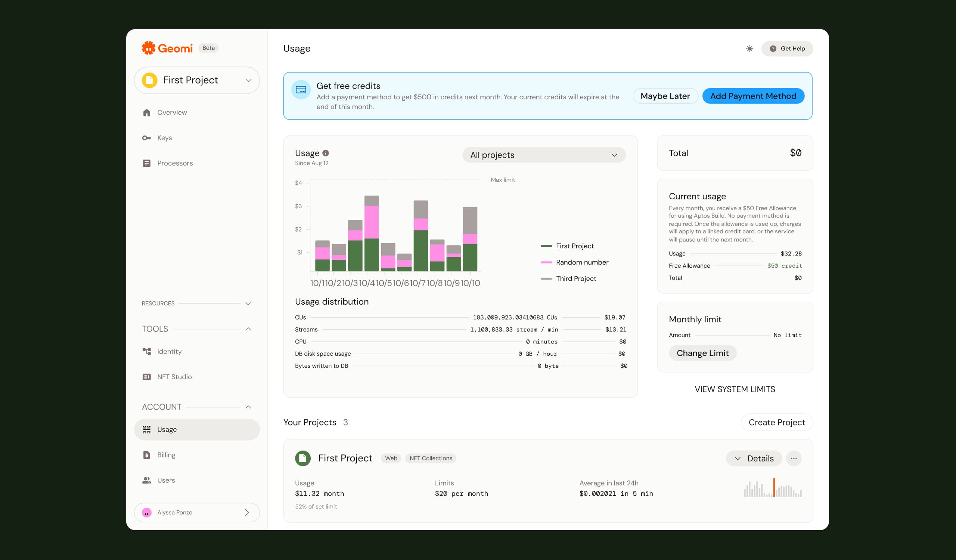Viewport: 956px width, 560px height.
Task: Open the Keys section via key icon
Action: [x=147, y=138]
